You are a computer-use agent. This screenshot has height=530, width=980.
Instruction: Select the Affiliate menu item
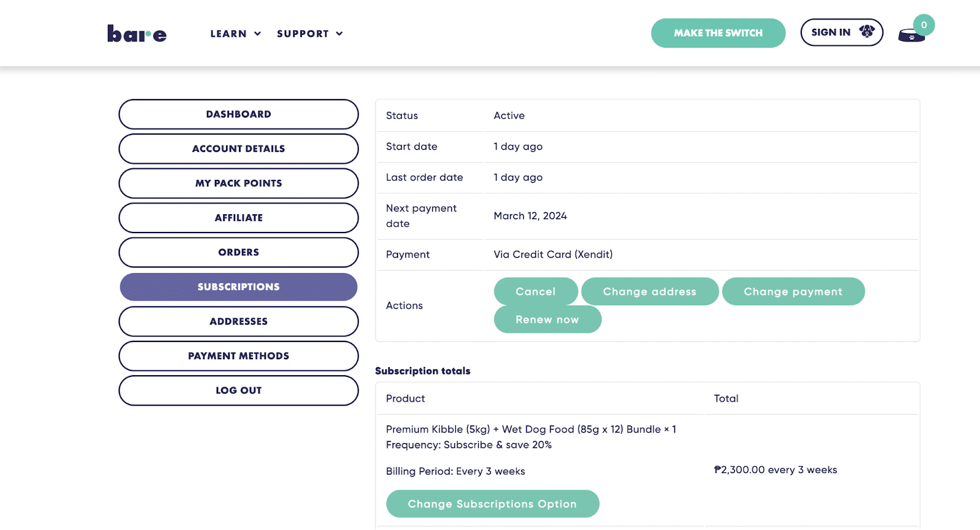coord(238,218)
